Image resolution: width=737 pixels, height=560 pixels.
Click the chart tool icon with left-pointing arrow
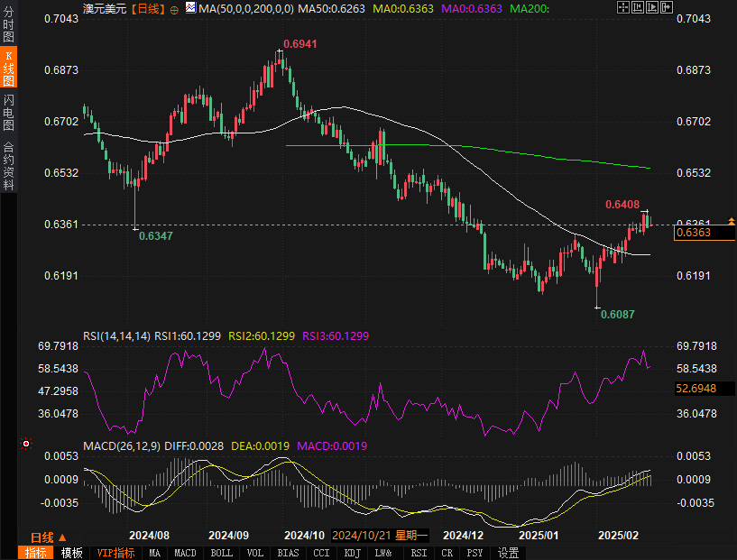[x=638, y=7]
